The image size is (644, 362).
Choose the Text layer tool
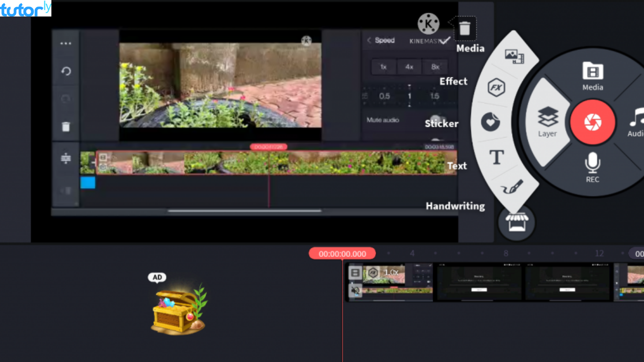[496, 157]
